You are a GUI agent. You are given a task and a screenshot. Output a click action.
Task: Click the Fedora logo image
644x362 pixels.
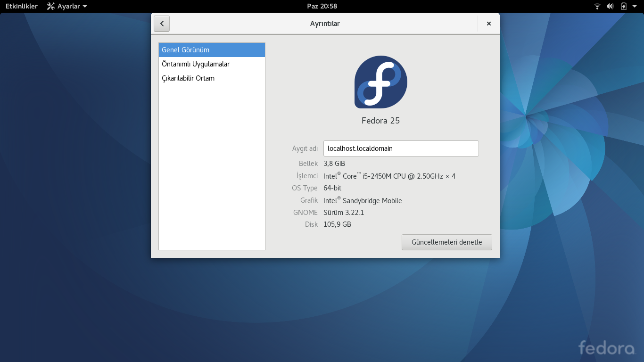381,82
